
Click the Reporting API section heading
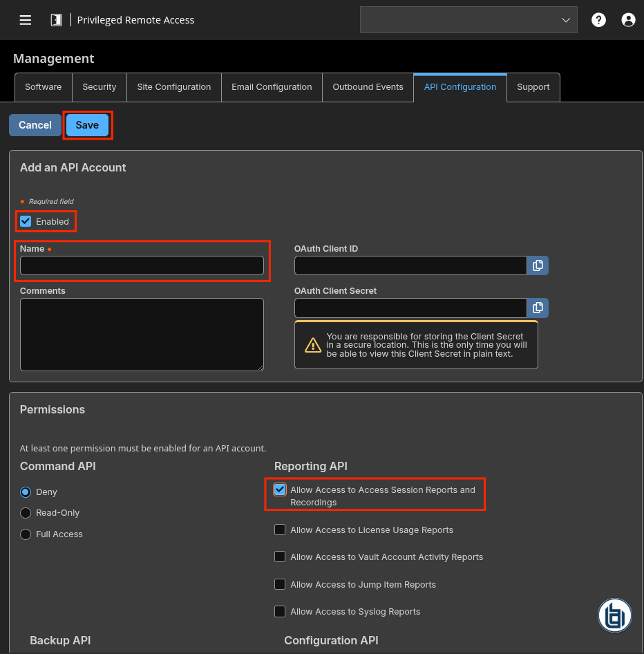(x=310, y=467)
